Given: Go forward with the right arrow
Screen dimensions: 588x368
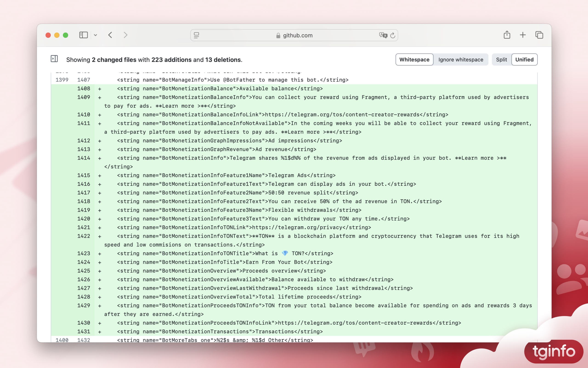Looking at the screenshot, I should tap(125, 35).
